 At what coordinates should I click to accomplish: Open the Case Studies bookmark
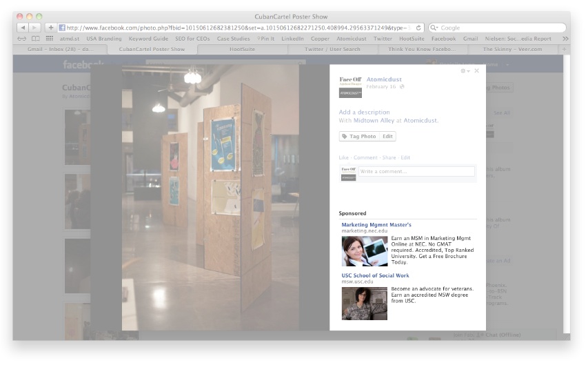(233, 39)
